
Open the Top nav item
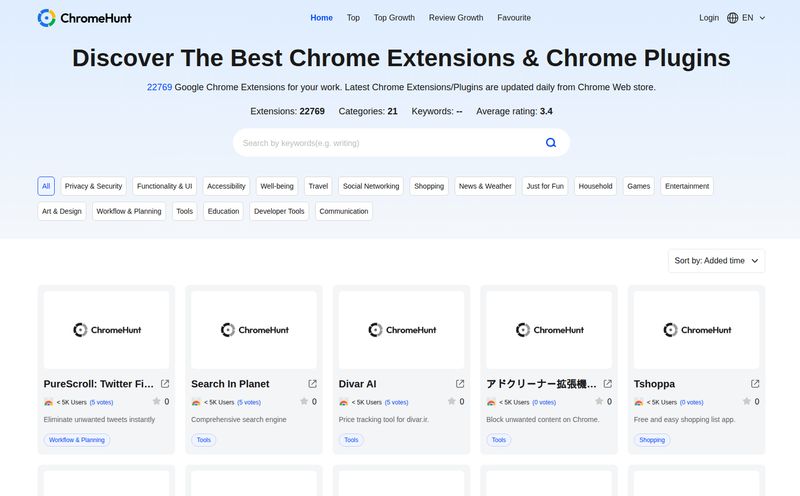pyautogui.click(x=353, y=18)
